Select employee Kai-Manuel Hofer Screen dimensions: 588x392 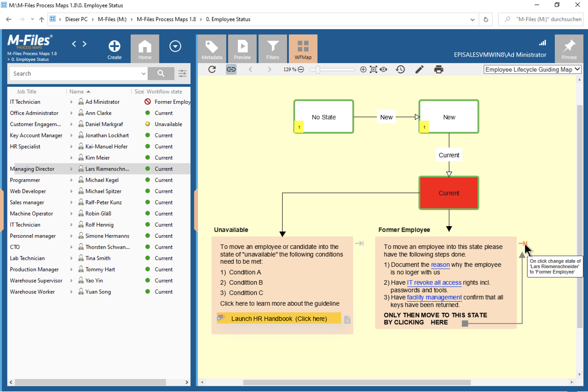click(106, 147)
